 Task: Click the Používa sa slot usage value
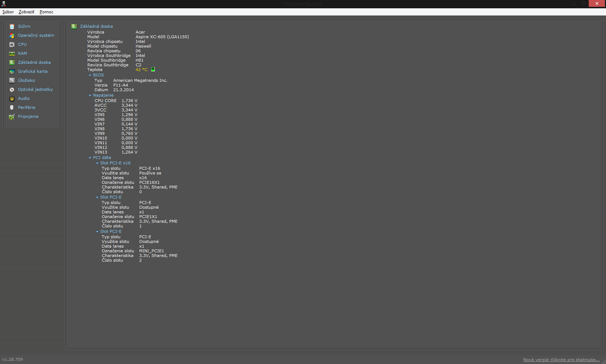[x=150, y=173]
